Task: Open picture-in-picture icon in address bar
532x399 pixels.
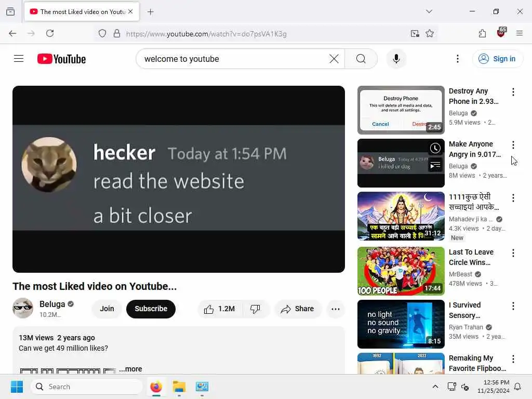Action: (415, 34)
